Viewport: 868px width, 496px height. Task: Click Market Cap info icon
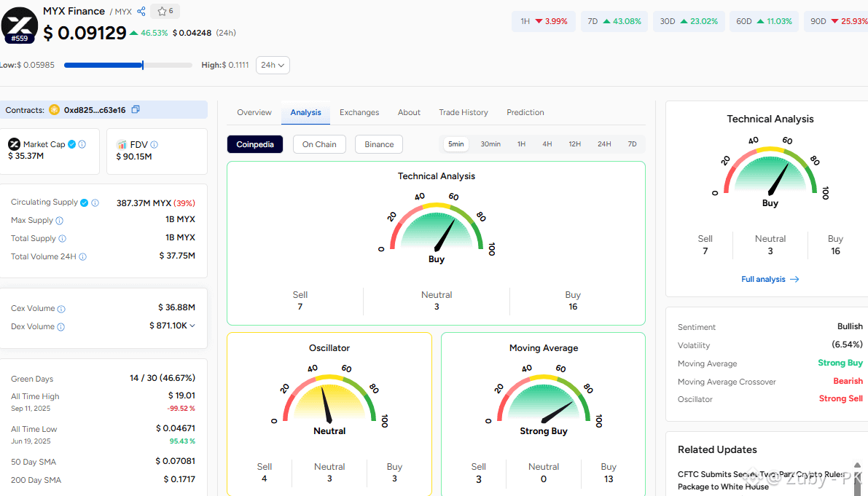82,144
